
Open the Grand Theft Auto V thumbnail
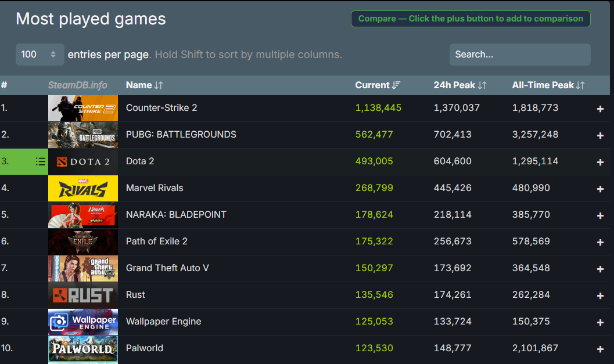point(83,268)
